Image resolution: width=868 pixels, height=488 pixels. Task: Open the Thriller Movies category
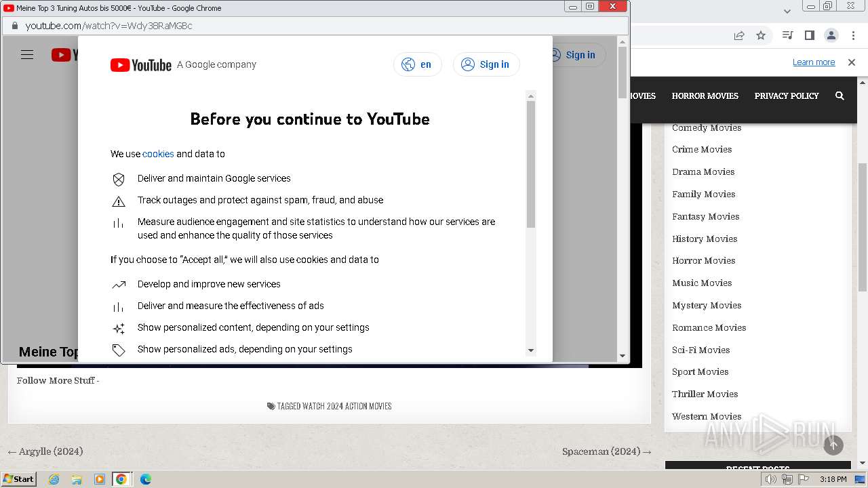click(x=705, y=394)
